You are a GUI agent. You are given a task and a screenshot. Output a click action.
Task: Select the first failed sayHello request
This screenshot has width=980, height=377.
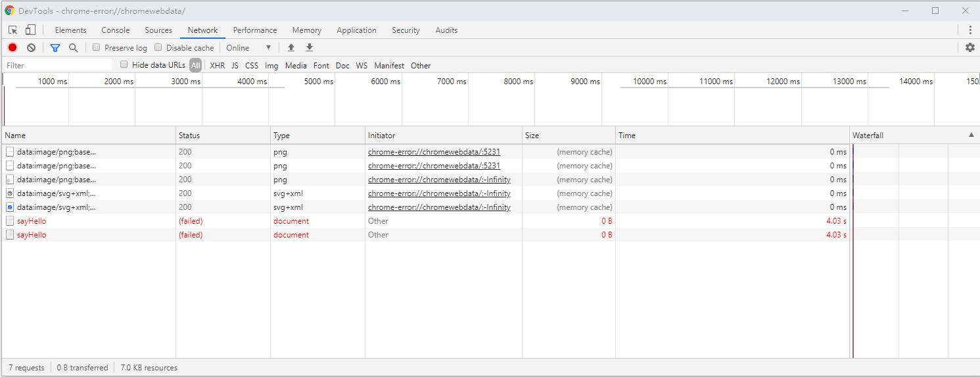pyautogui.click(x=490, y=221)
